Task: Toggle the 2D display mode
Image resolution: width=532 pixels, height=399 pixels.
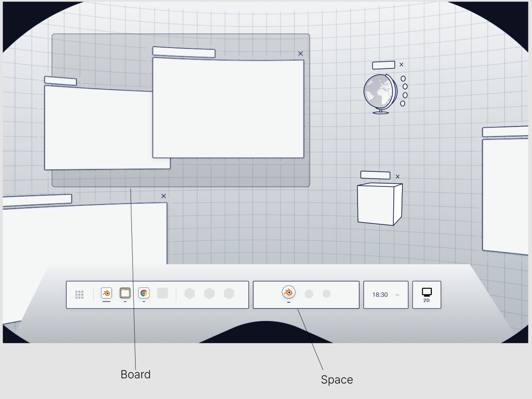Action: [x=426, y=295]
